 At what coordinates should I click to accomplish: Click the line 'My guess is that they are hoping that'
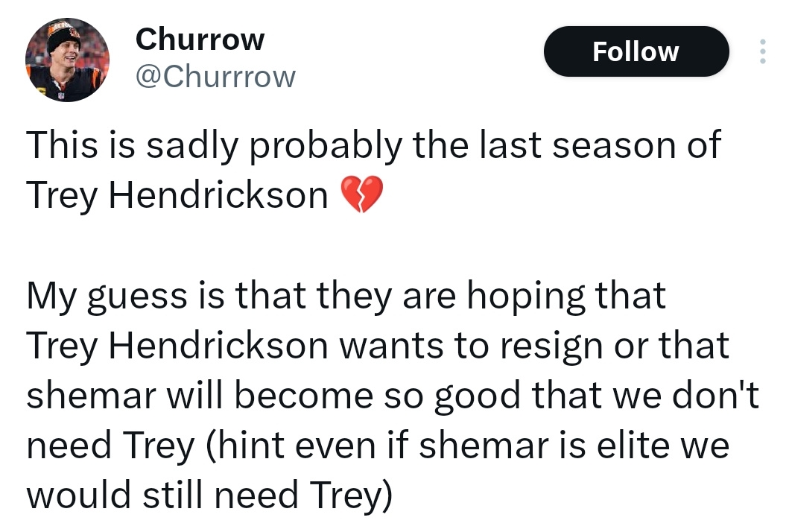point(346,296)
